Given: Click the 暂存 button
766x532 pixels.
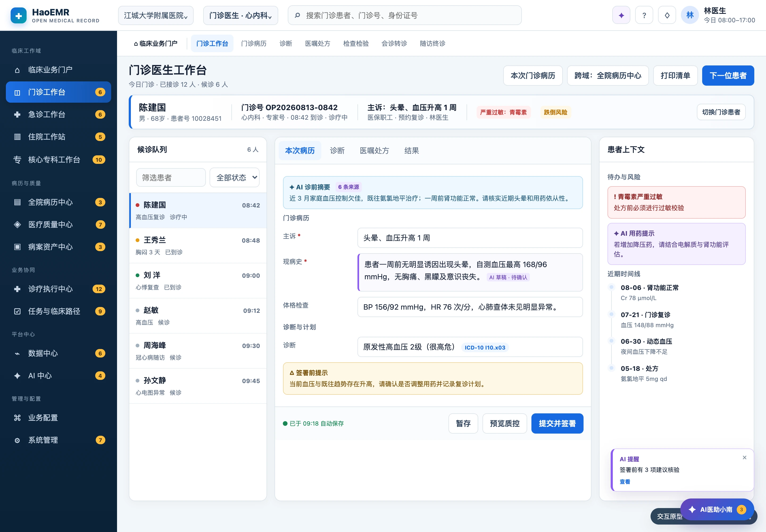Looking at the screenshot, I should [x=463, y=423].
